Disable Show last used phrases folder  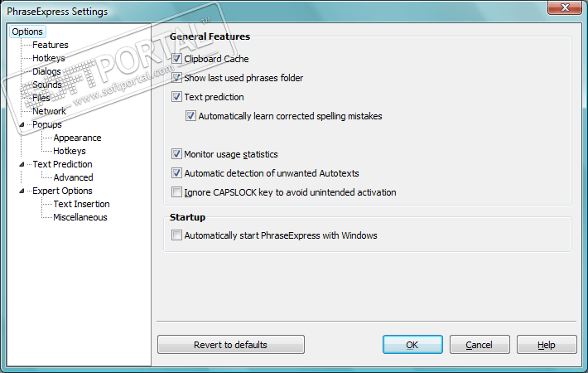tap(176, 78)
